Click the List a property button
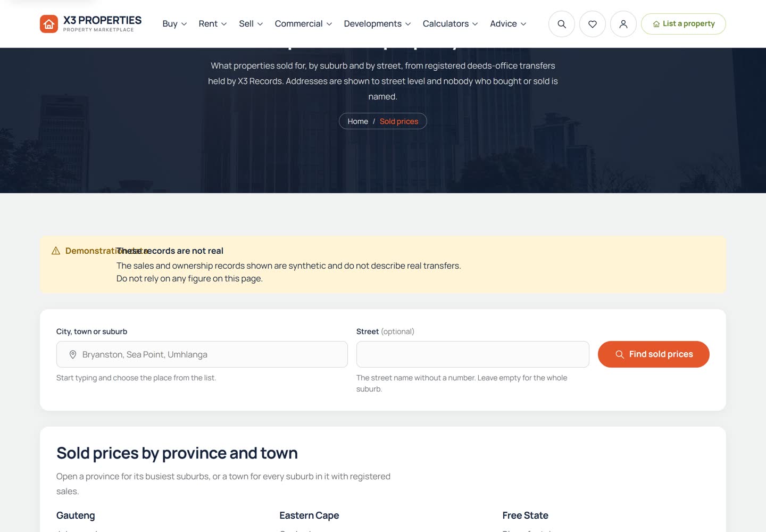 684,24
